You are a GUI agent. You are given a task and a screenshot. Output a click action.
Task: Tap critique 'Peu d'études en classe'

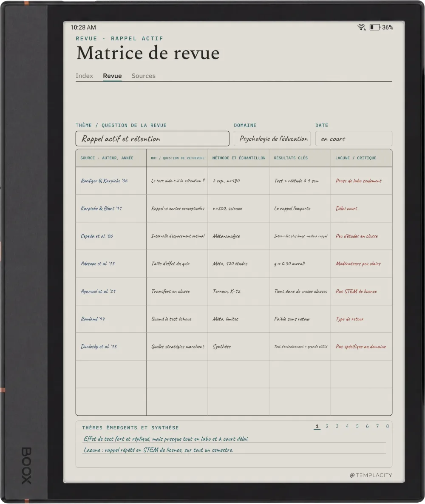tap(361, 236)
